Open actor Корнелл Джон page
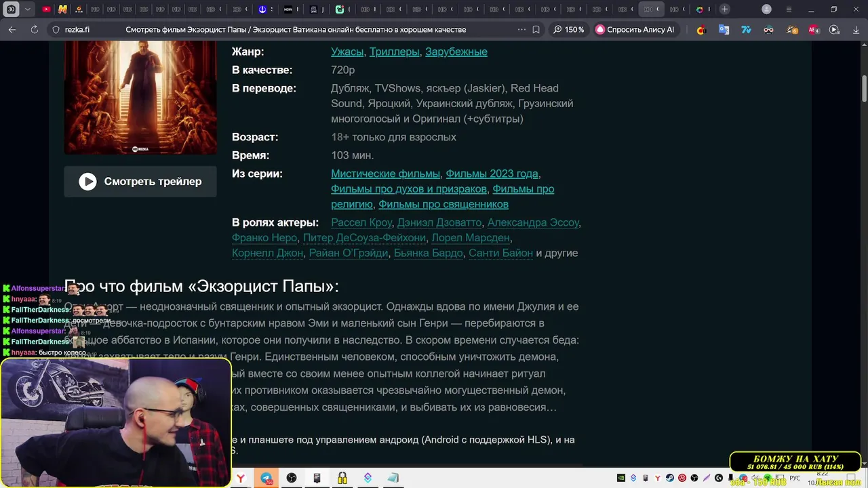868x488 pixels. (x=267, y=253)
